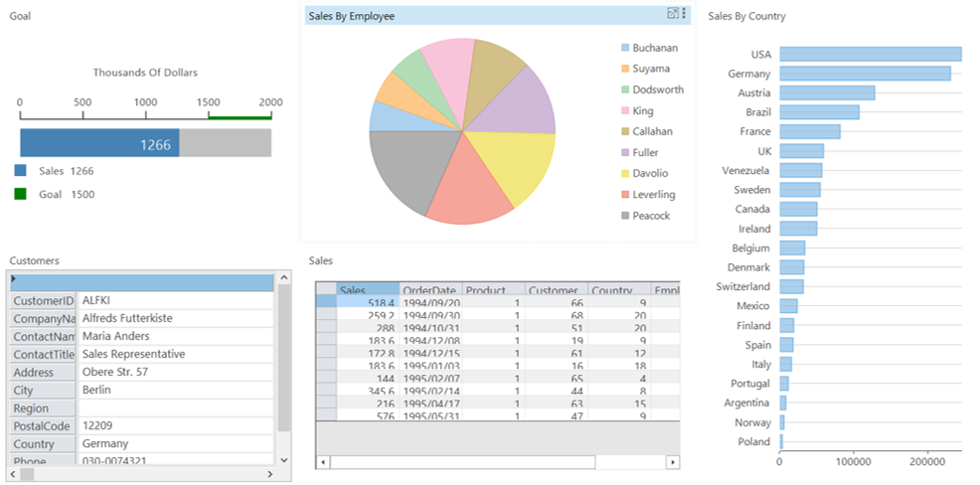Click the blue 1266 sales gauge bar
Screen dimensions: 980x485
[x=100, y=143]
